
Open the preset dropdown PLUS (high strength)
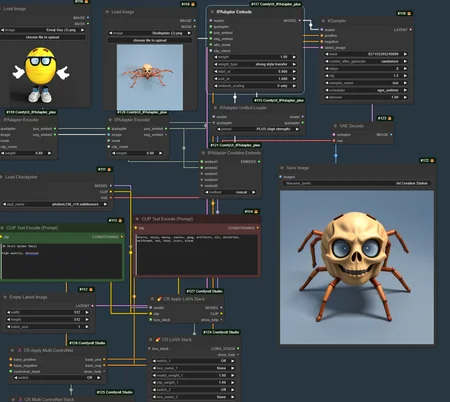click(258, 129)
